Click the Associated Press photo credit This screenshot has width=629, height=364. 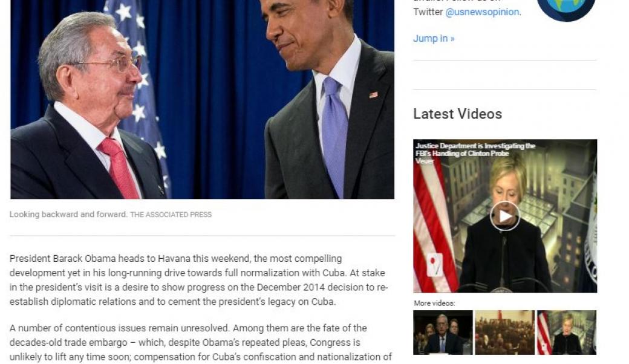171,215
